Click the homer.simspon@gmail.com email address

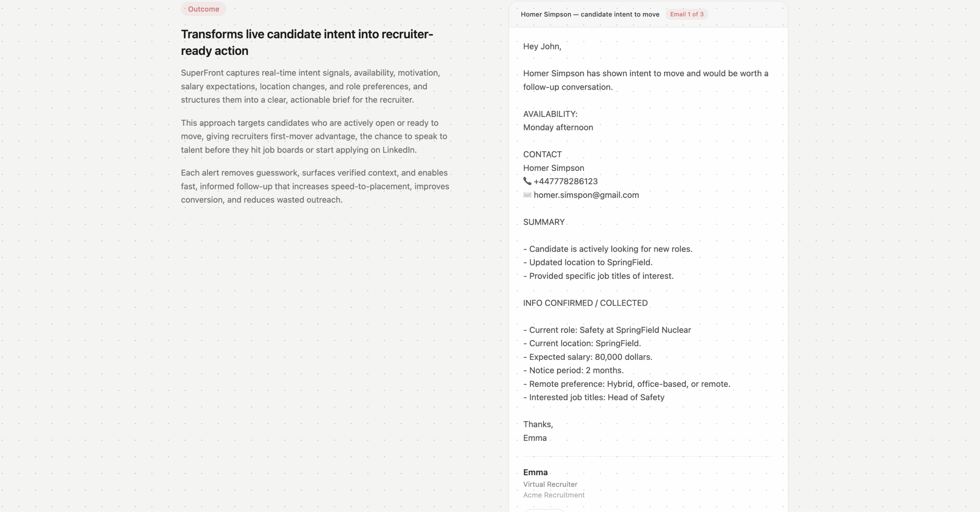tap(586, 195)
